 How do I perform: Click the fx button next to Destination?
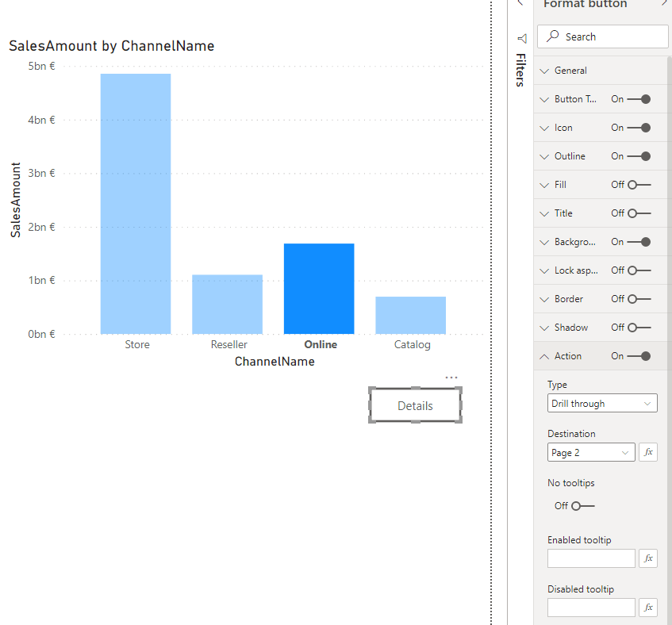[648, 452]
